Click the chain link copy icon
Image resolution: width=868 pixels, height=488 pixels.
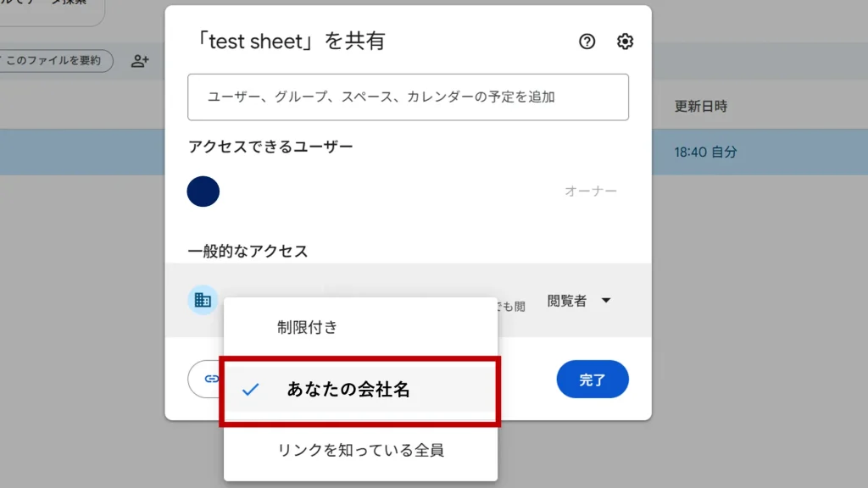211,379
